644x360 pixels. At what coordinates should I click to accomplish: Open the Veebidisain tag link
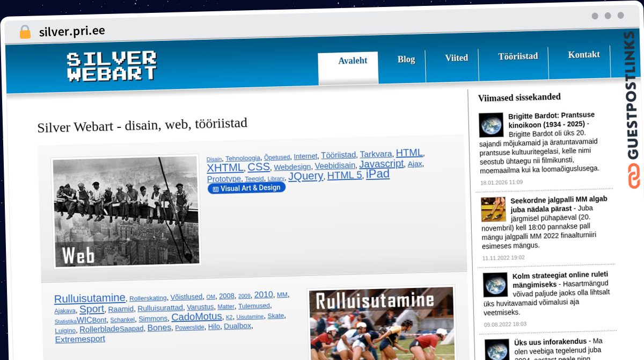pyautogui.click(x=335, y=165)
